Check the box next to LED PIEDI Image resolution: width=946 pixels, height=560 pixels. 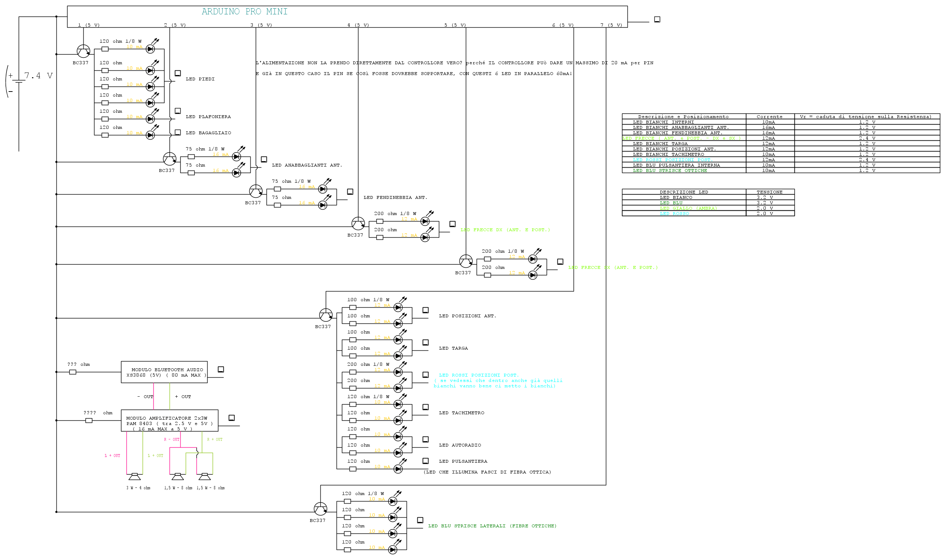[x=177, y=73]
